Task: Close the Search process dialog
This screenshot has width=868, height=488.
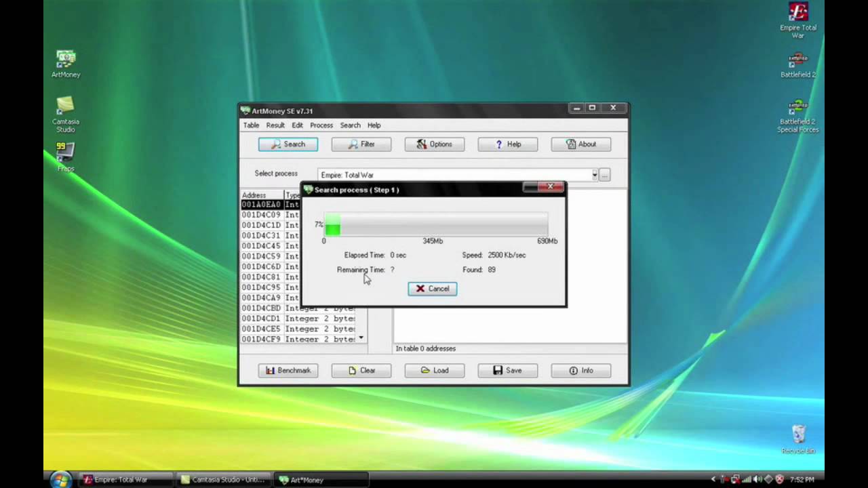Action: 550,187
